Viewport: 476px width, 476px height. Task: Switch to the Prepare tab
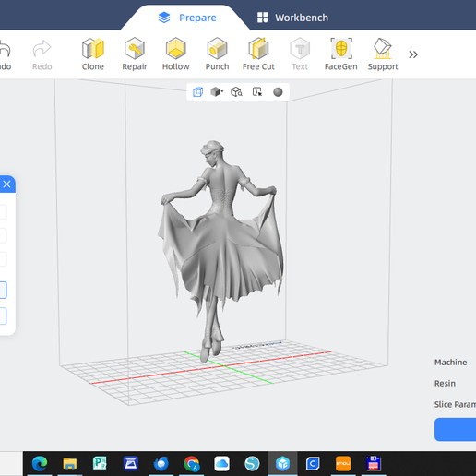(x=187, y=18)
